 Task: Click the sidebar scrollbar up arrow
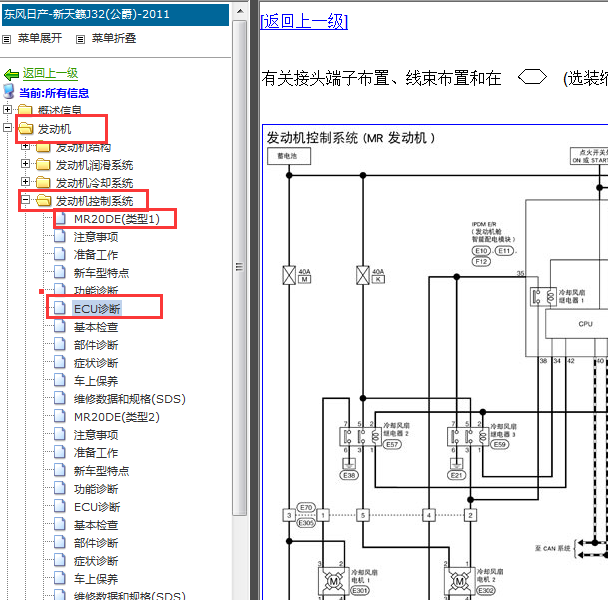240,11
